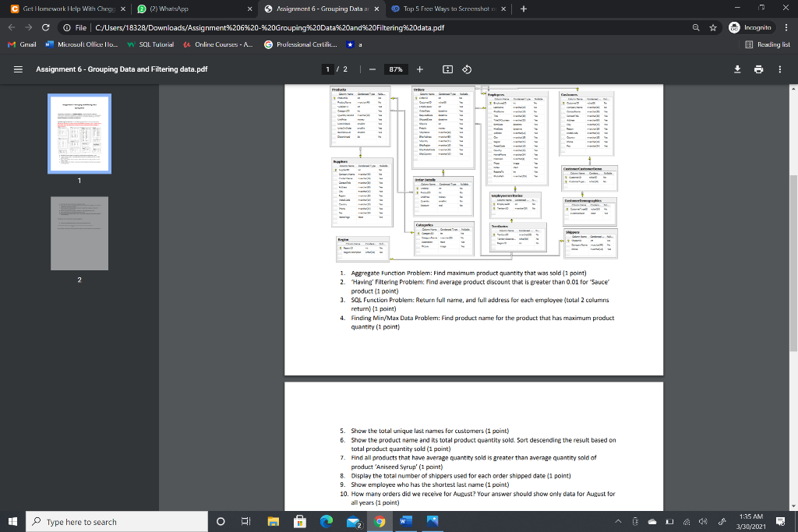Open the volume control in tray
This screenshot has height=532, width=798.
[x=704, y=521]
